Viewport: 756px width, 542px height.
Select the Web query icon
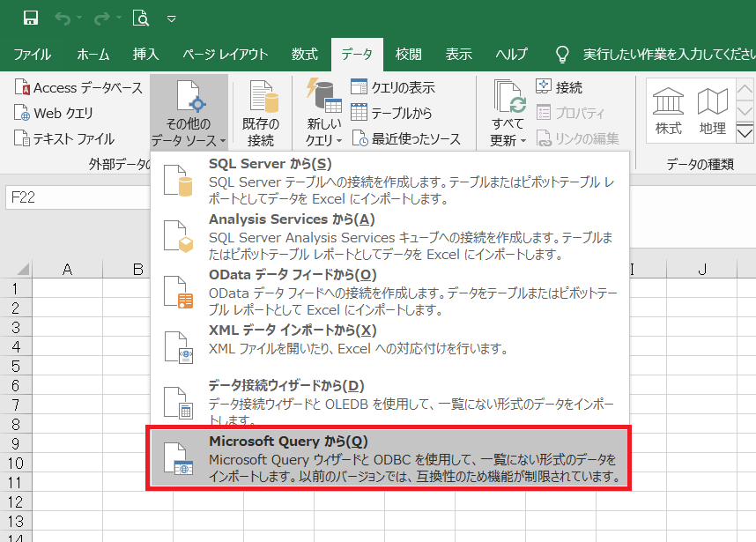(x=22, y=113)
